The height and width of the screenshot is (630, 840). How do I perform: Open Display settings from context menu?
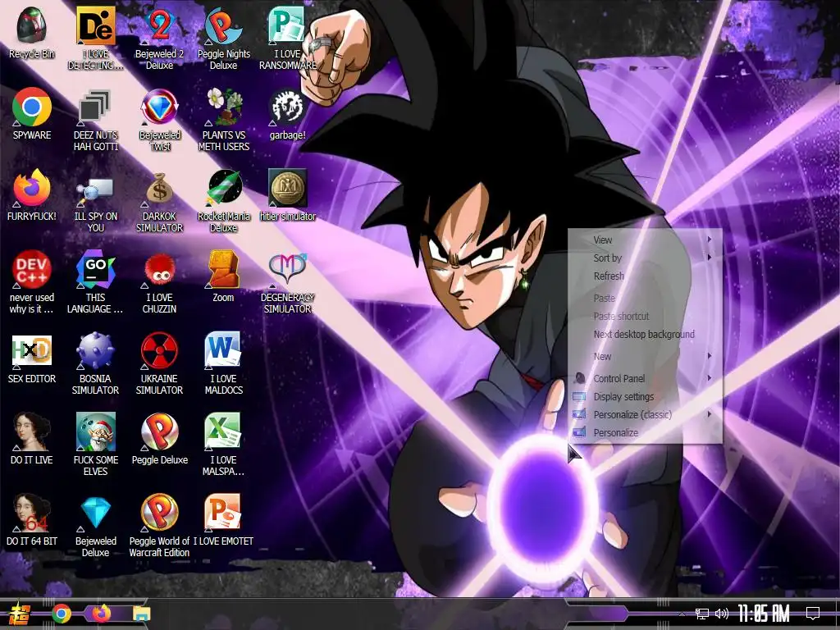coord(645,396)
